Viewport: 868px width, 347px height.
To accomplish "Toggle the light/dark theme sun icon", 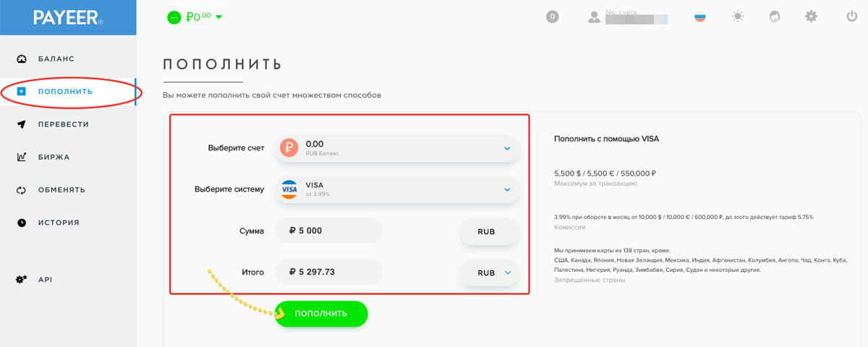I will pos(737,17).
